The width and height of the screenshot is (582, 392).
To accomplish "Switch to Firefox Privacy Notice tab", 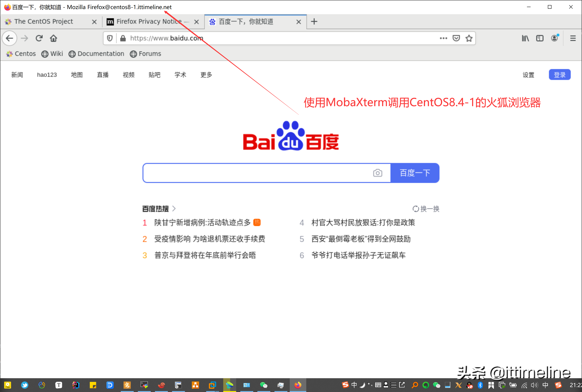I will 153,21.
